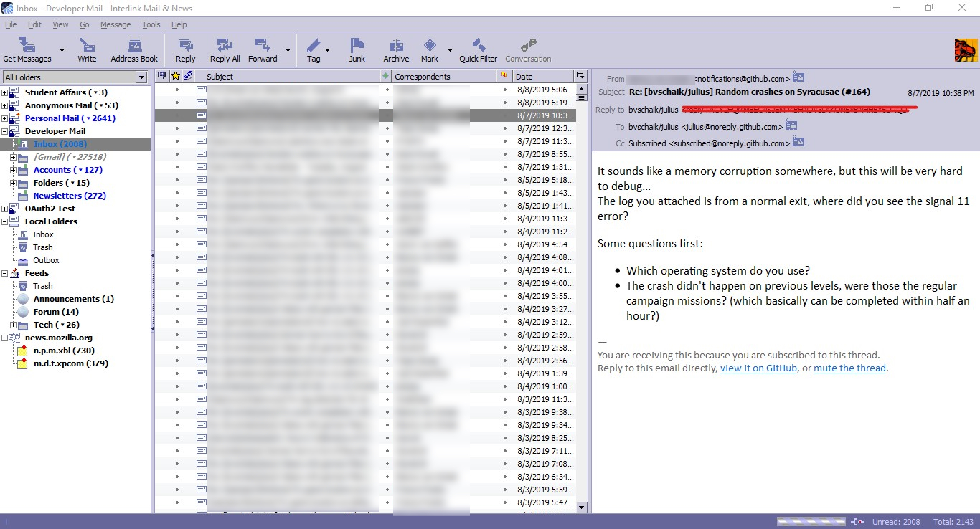Screen dimensions: 980x529
Task: Open the view it on GitHub link
Action: point(758,368)
